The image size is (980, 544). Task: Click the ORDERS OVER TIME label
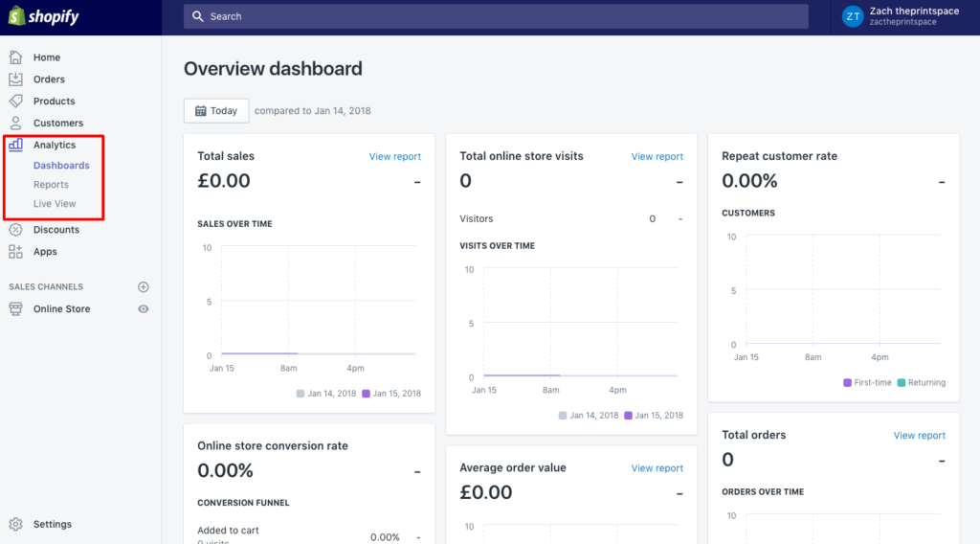point(763,492)
